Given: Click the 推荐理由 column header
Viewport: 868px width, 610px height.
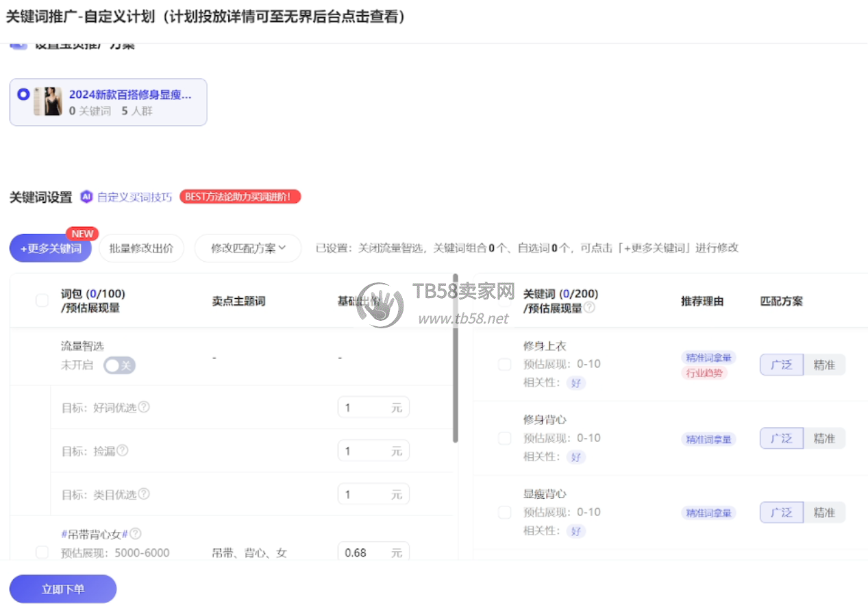Looking at the screenshot, I should [x=702, y=301].
